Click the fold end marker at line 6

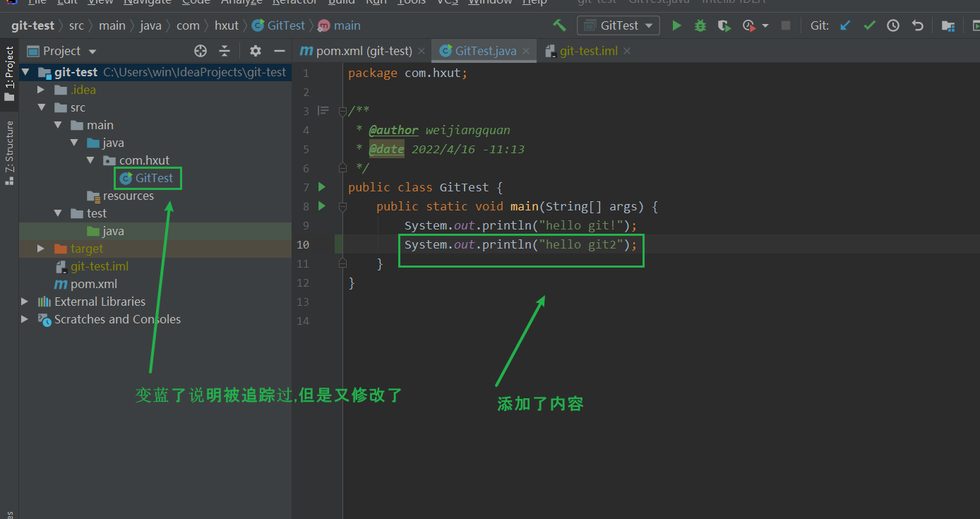342,168
